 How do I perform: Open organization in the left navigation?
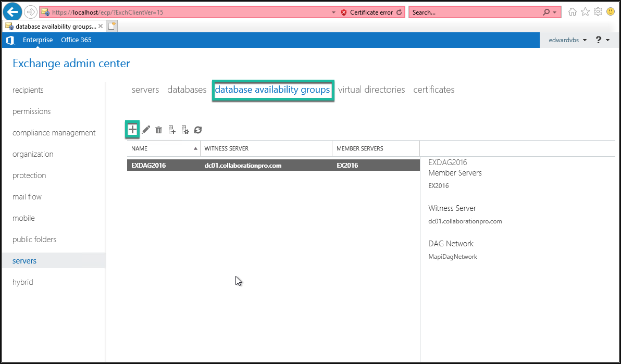pos(33,154)
